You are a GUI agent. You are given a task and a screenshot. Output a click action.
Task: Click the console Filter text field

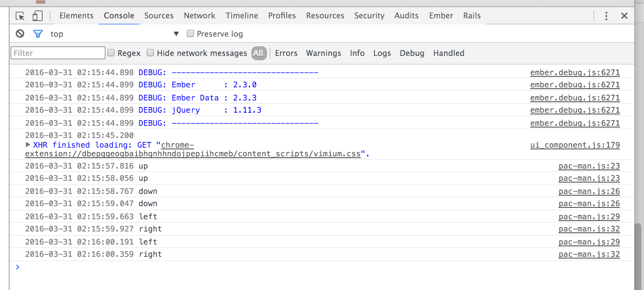coord(58,53)
